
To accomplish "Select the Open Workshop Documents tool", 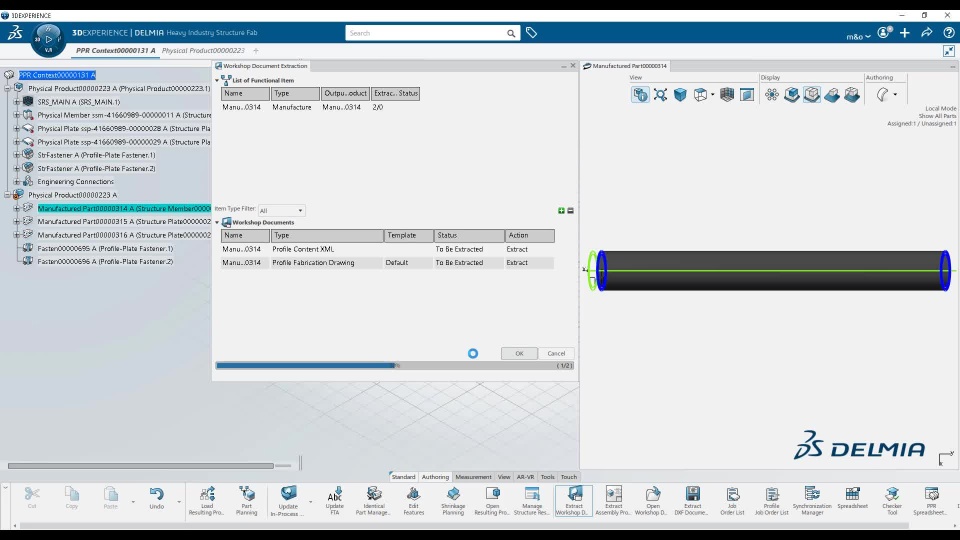I will [653, 500].
